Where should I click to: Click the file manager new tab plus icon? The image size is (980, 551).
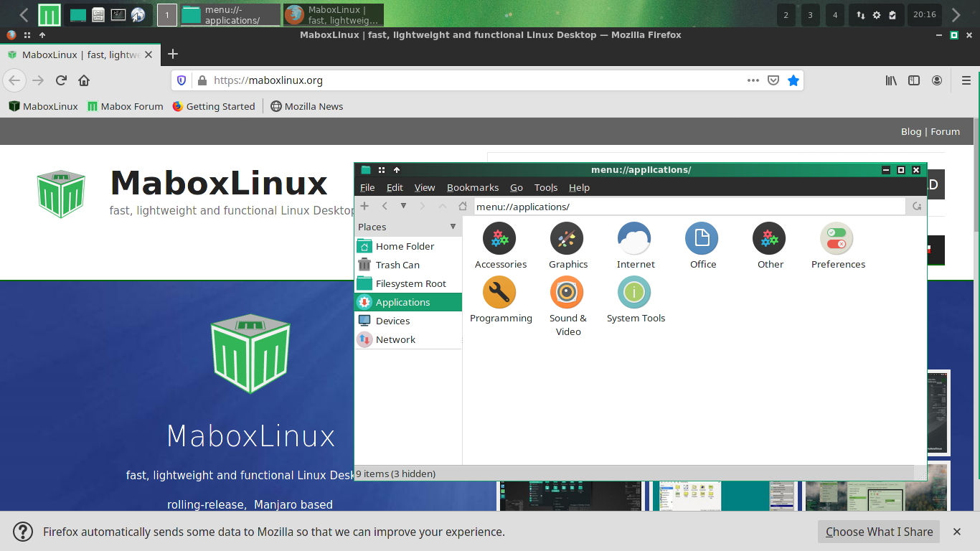pos(364,207)
